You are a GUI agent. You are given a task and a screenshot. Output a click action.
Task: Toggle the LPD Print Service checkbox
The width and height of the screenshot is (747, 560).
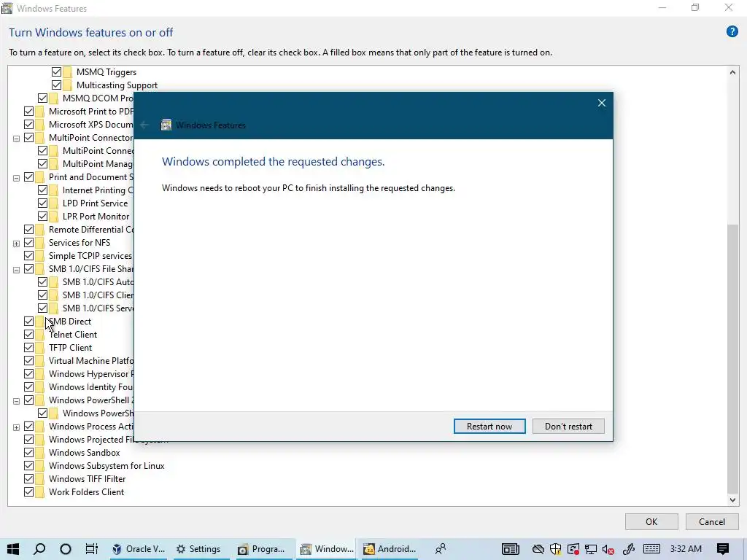pyautogui.click(x=42, y=203)
